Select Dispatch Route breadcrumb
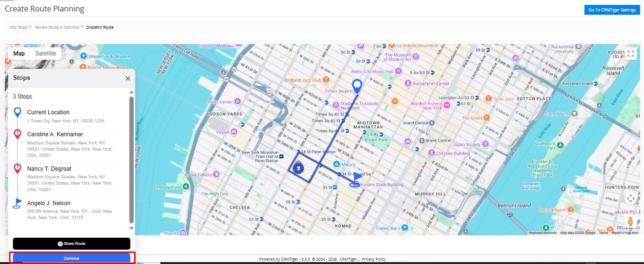 click(x=100, y=27)
